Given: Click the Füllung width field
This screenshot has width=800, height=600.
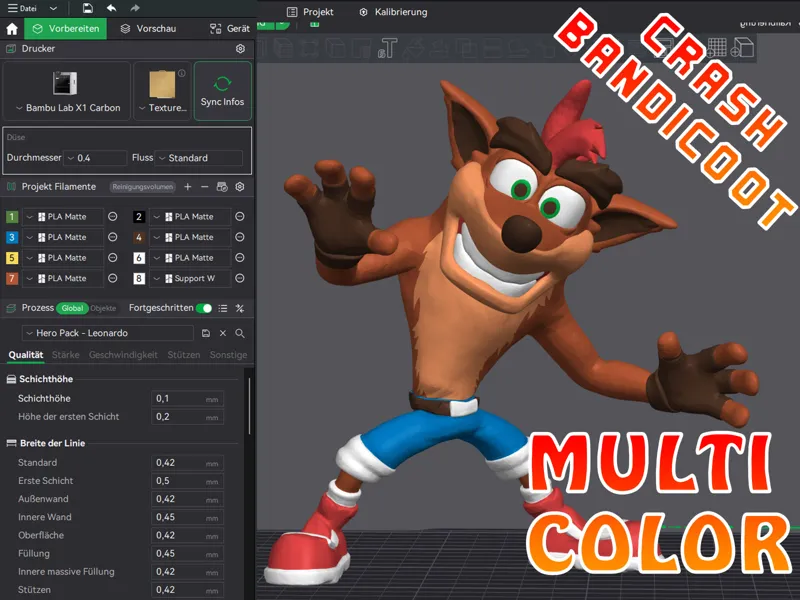Looking at the screenshot, I should 187,554.
